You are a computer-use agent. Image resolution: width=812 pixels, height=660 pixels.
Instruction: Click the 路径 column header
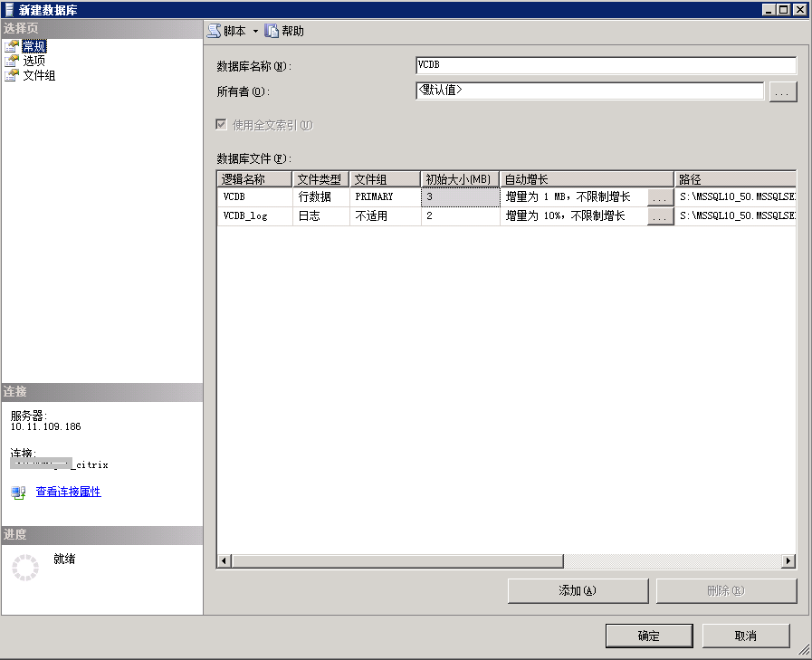tap(735, 179)
